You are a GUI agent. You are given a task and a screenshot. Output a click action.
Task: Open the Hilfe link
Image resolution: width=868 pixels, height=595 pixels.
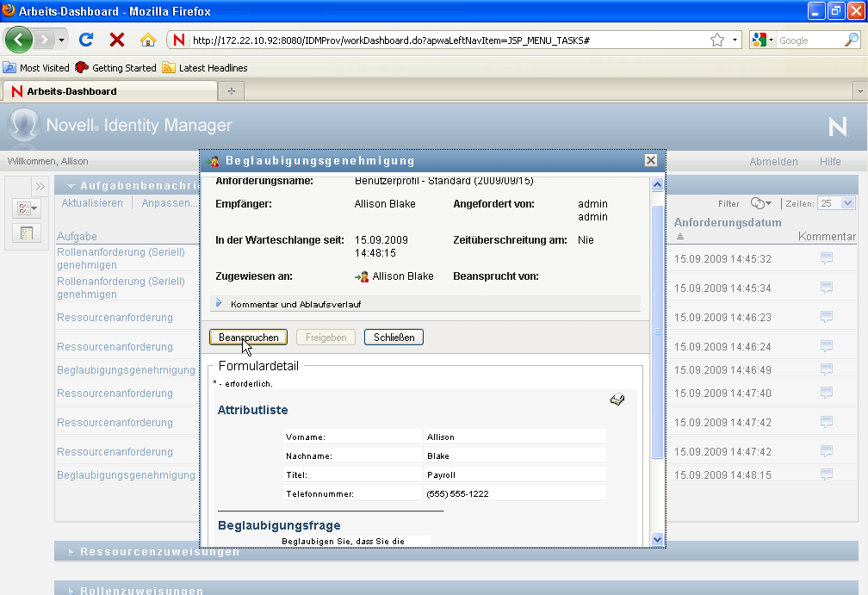coord(830,162)
